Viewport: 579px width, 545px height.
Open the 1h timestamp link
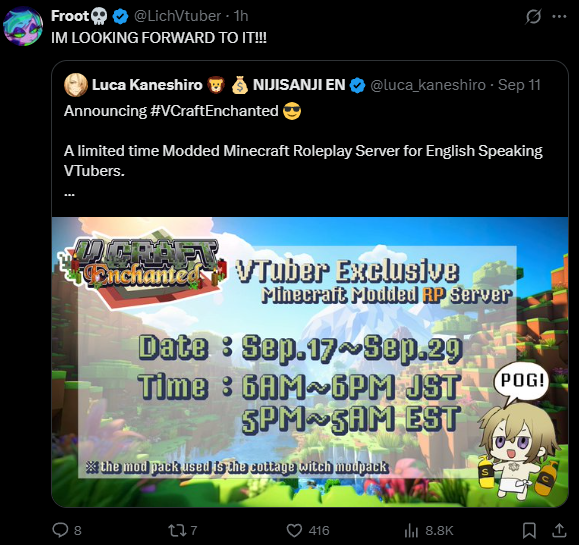(x=241, y=16)
